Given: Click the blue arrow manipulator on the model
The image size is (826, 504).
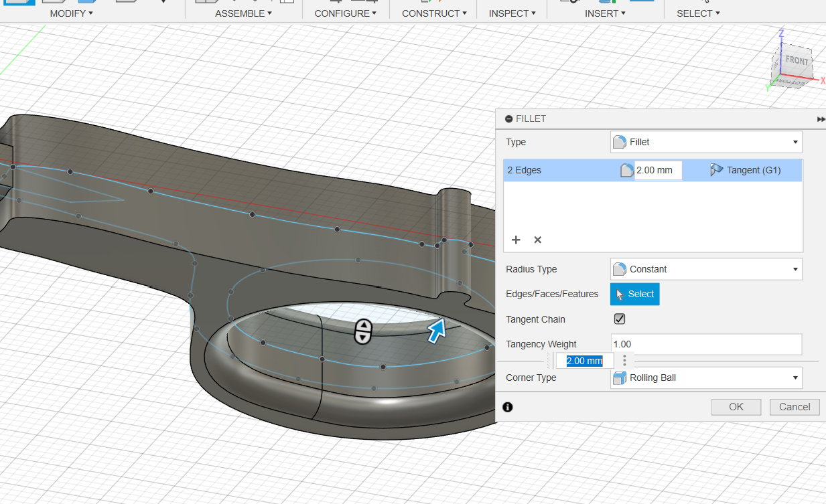Looking at the screenshot, I should [x=437, y=330].
